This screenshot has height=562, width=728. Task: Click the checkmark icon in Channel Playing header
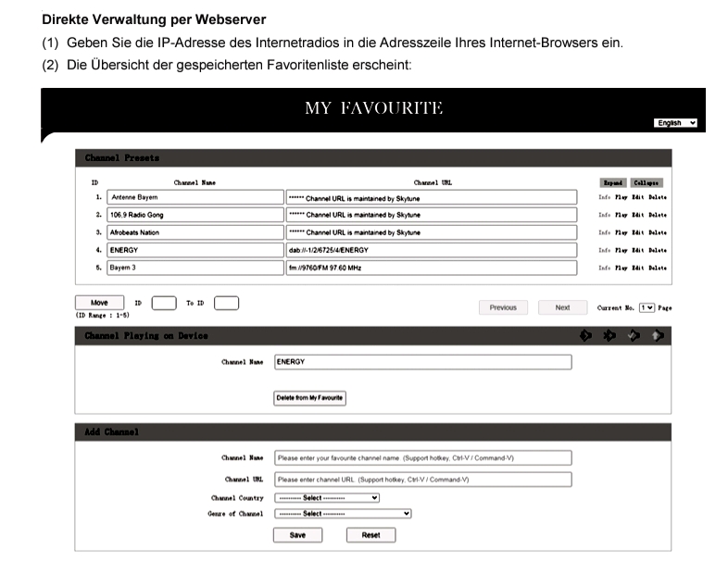click(x=634, y=335)
